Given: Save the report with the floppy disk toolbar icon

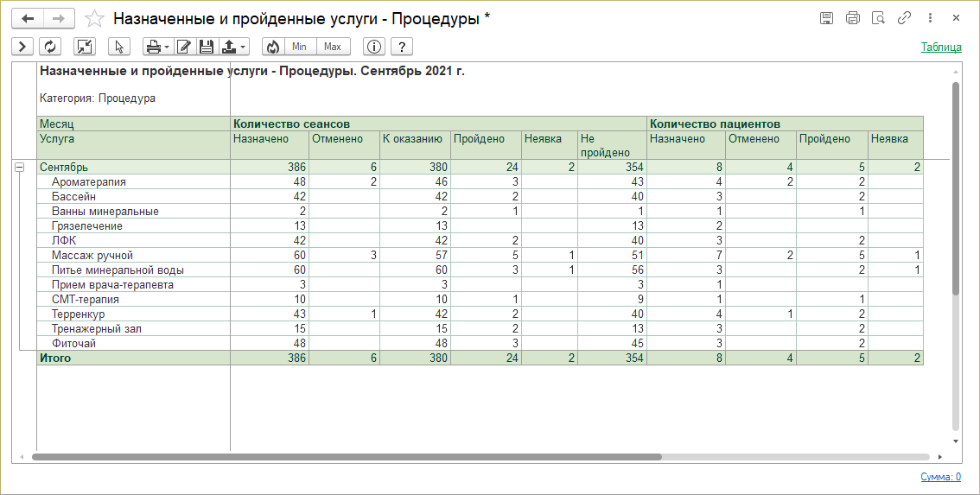Looking at the screenshot, I should tap(206, 47).
